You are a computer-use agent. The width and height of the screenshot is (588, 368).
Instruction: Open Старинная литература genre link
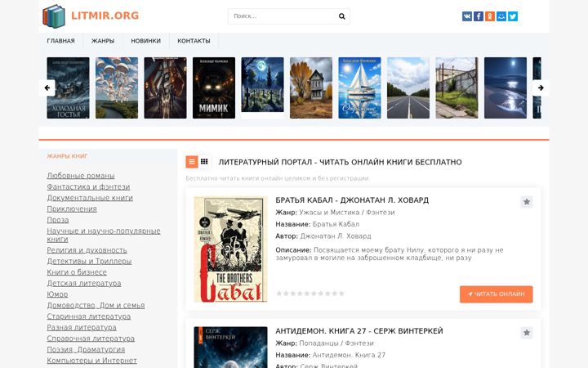click(x=89, y=316)
